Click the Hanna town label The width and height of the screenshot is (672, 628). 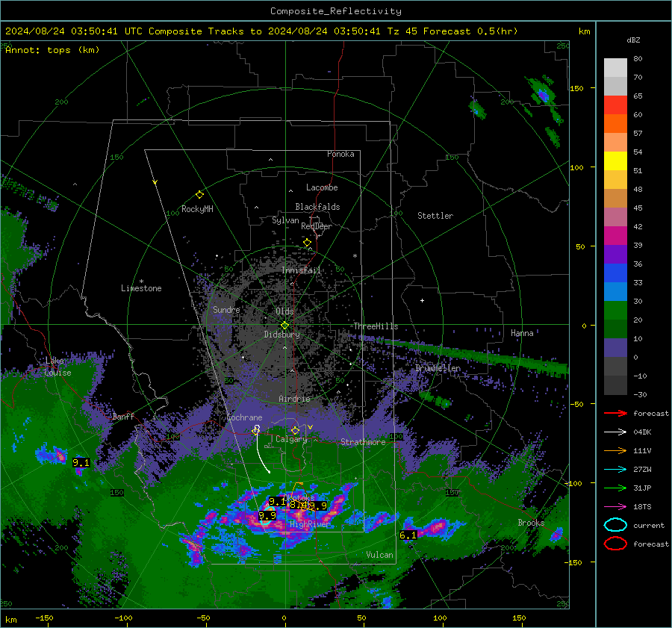(522, 333)
